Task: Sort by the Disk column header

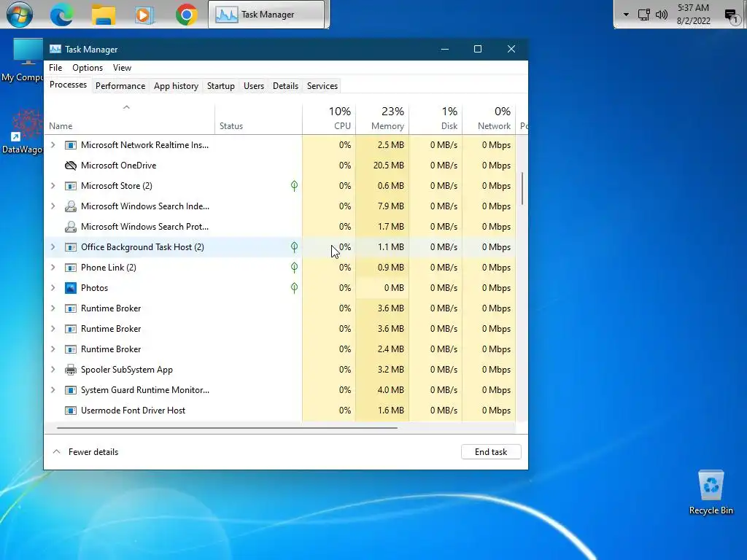Action: 436,119
